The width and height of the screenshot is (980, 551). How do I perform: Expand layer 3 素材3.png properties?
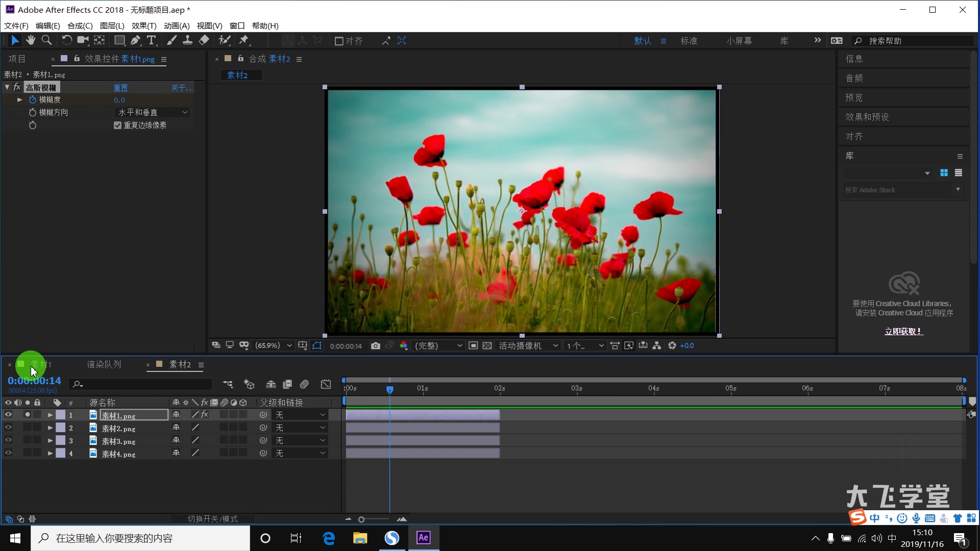pos(51,440)
